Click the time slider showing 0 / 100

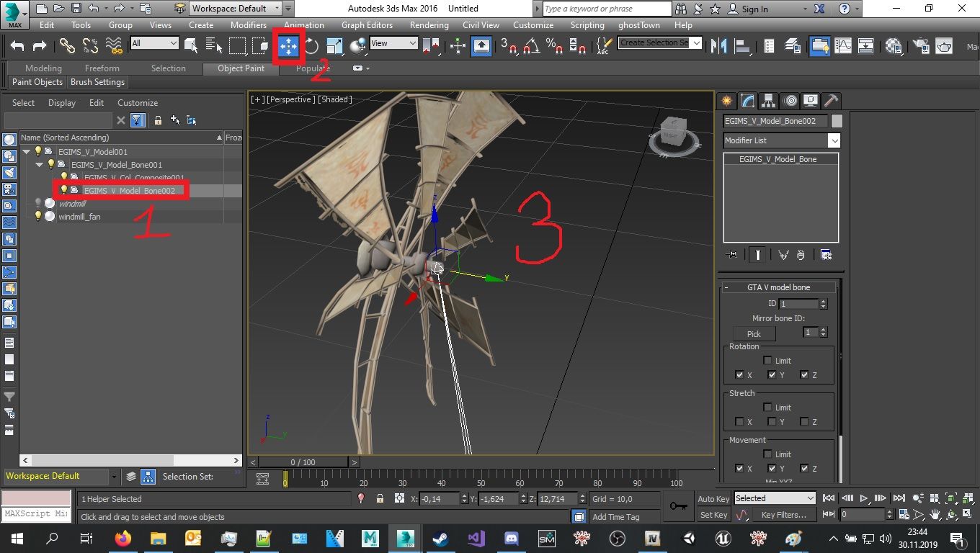click(x=303, y=462)
